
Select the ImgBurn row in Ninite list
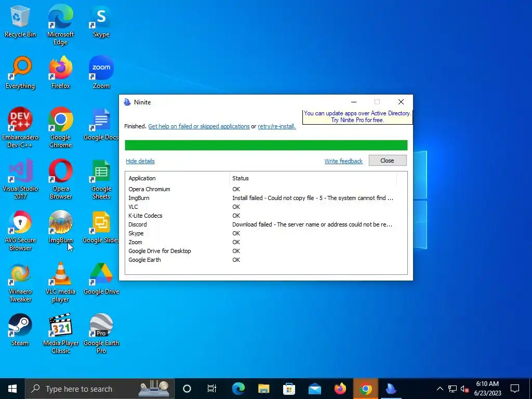[266, 198]
